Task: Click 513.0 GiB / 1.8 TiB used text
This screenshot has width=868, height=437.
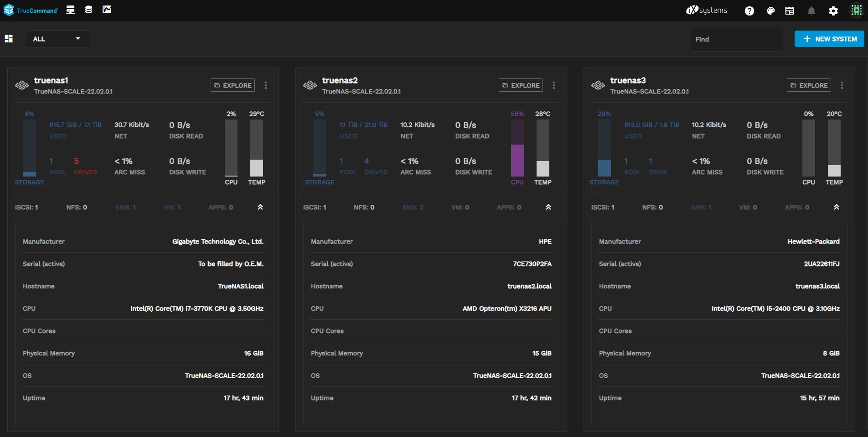Action: 651,125
